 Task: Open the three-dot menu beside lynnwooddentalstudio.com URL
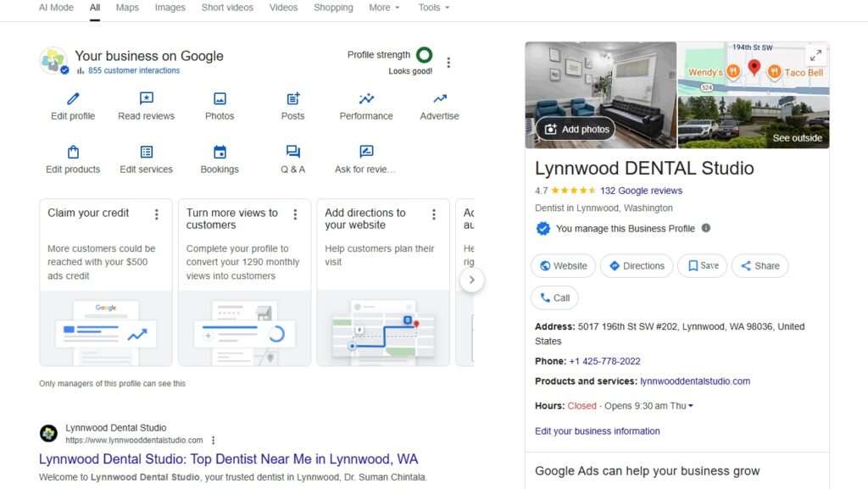[213, 441]
